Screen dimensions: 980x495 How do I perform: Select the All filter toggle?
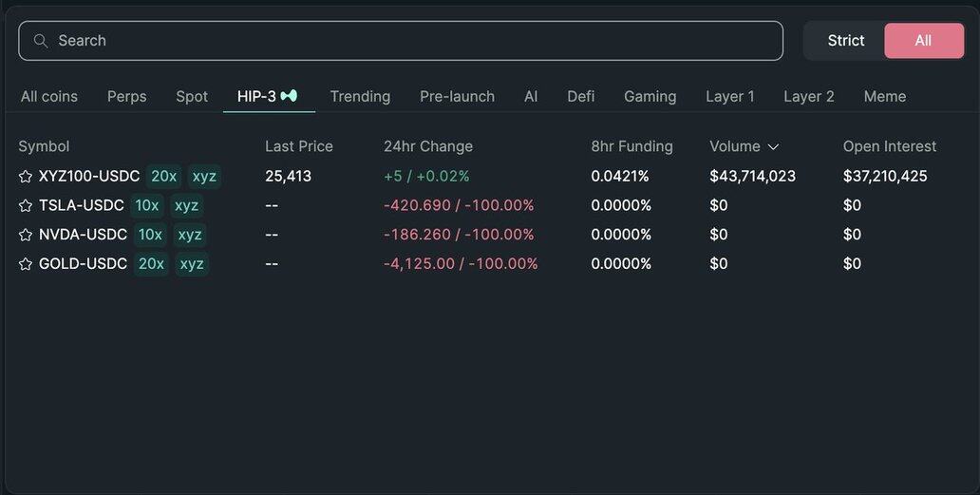pos(923,41)
